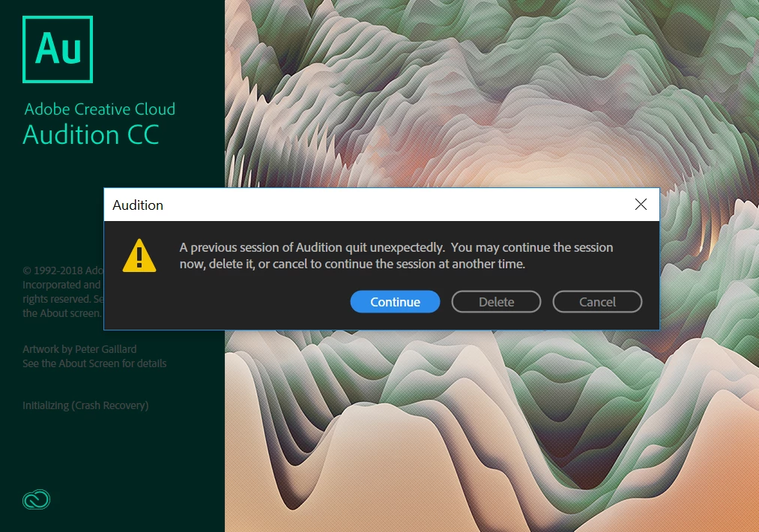
Task: Delete the crashed session
Action: pyautogui.click(x=496, y=301)
